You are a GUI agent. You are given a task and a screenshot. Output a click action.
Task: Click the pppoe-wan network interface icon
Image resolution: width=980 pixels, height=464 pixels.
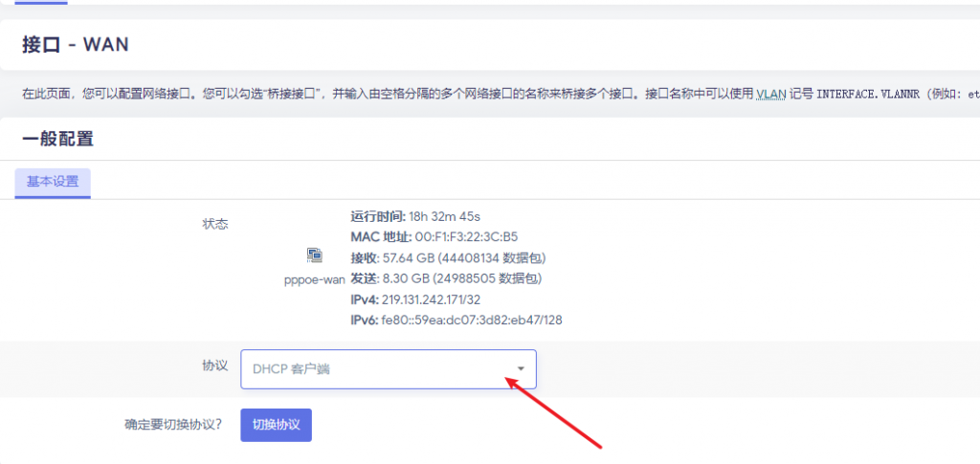point(314,255)
